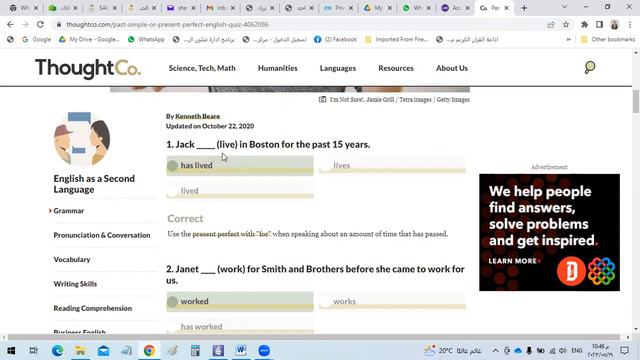Click the camera icon beside the image credit

pos(322,100)
